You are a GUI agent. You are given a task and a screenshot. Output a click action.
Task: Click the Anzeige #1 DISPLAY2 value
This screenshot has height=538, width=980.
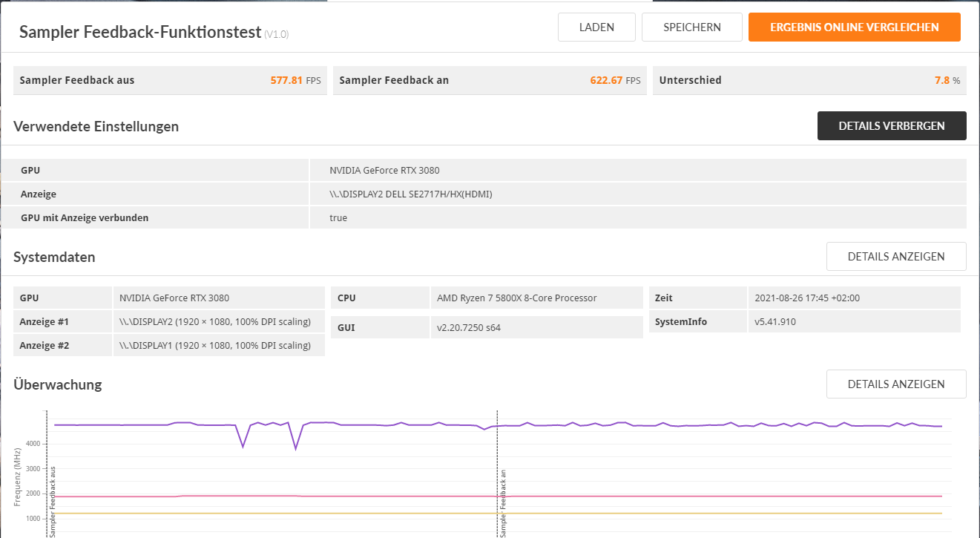215,322
